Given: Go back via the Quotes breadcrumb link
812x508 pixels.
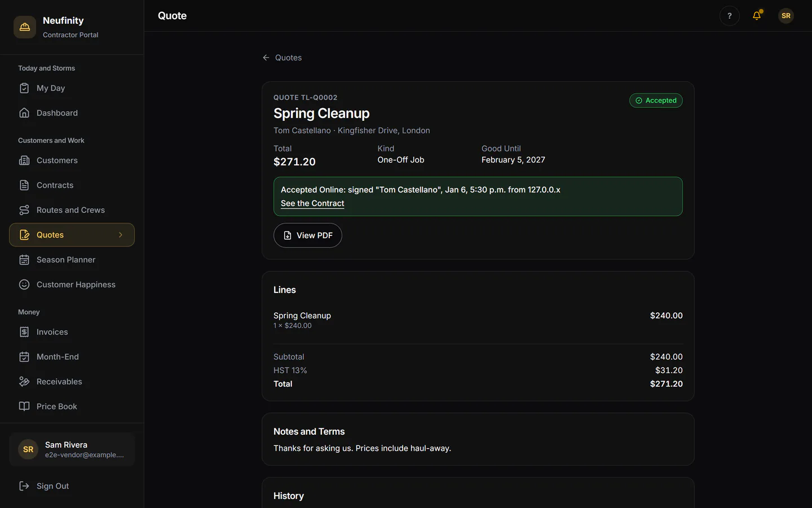Looking at the screenshot, I should tap(282, 58).
